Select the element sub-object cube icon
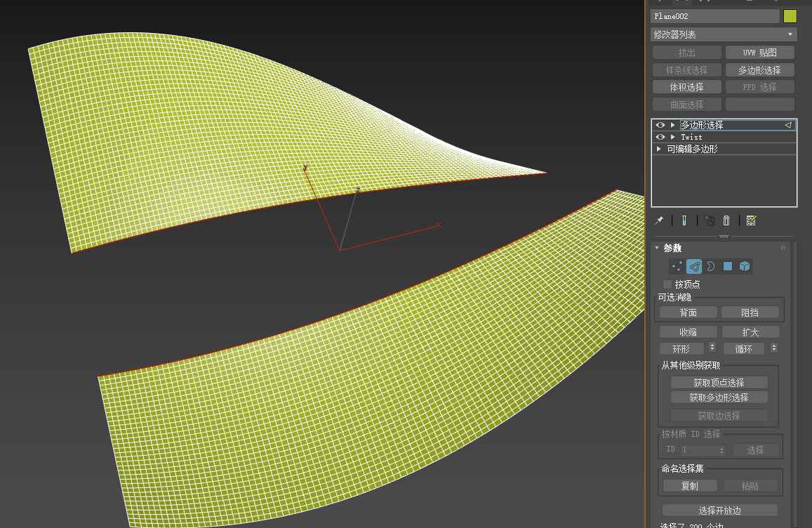812x528 pixels. 745,266
